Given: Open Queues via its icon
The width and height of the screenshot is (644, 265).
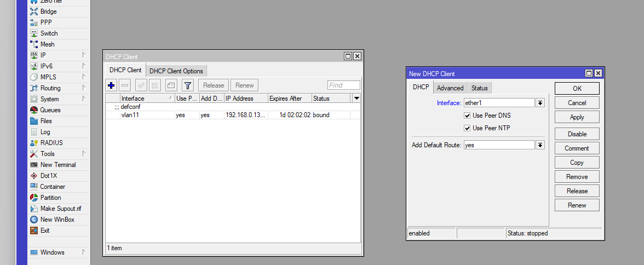Looking at the screenshot, I should (34, 110).
